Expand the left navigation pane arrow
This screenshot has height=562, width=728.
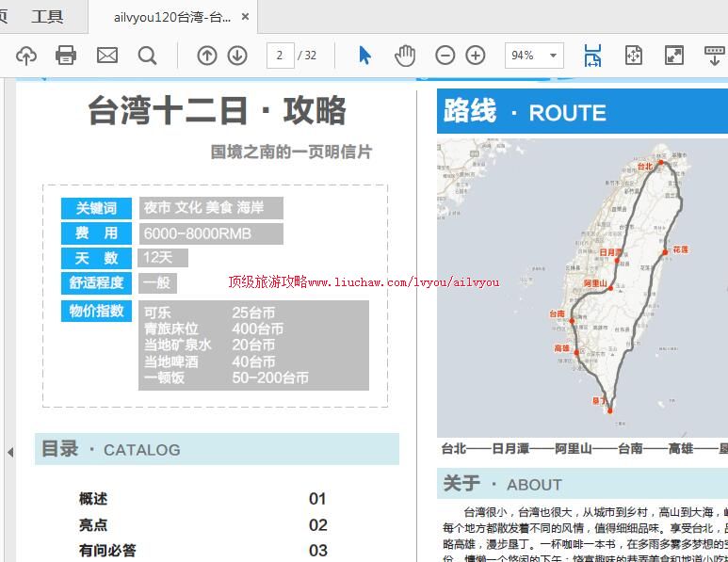pos(9,452)
